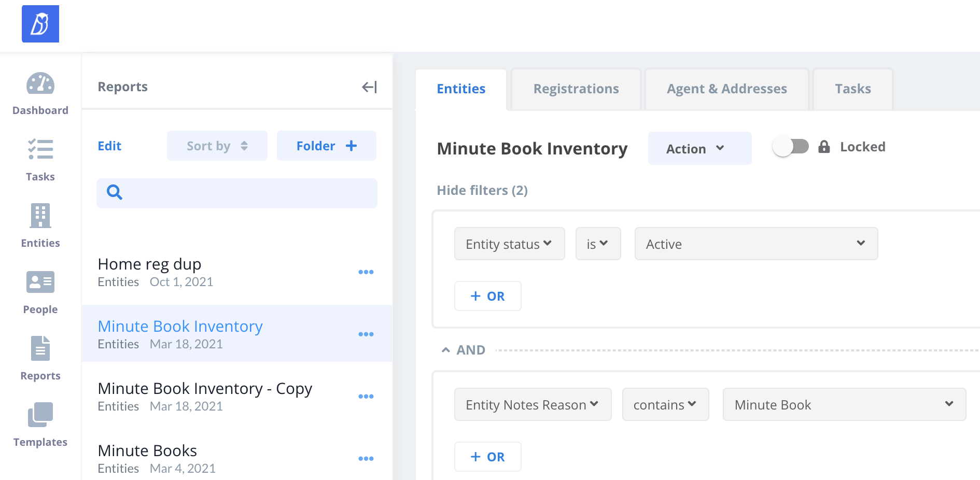Open the Entity status field dropdown
Viewport: 980px width, 480px height.
509,244
